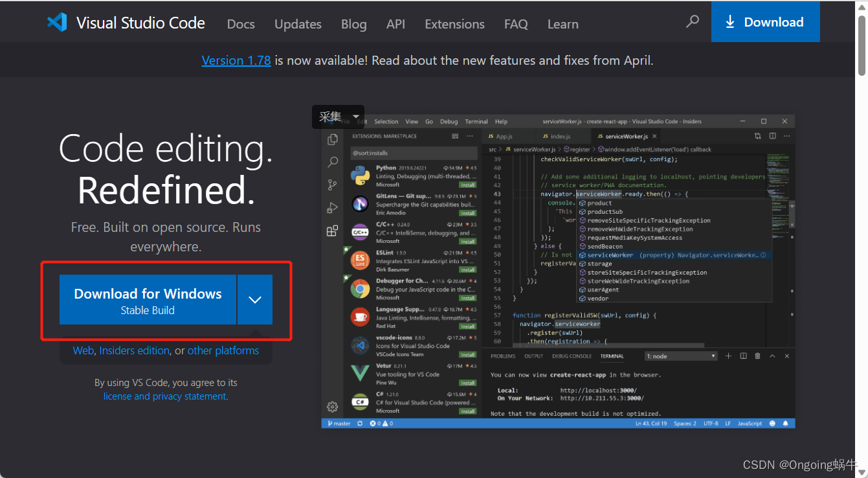Open license and privacy statement link
This screenshot has width=868, height=478.
pos(165,396)
